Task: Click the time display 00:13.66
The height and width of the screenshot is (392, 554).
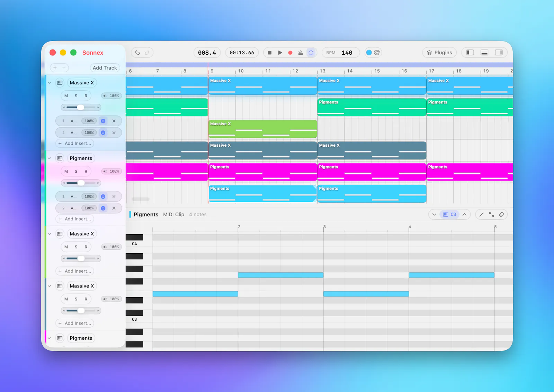Action: click(242, 53)
